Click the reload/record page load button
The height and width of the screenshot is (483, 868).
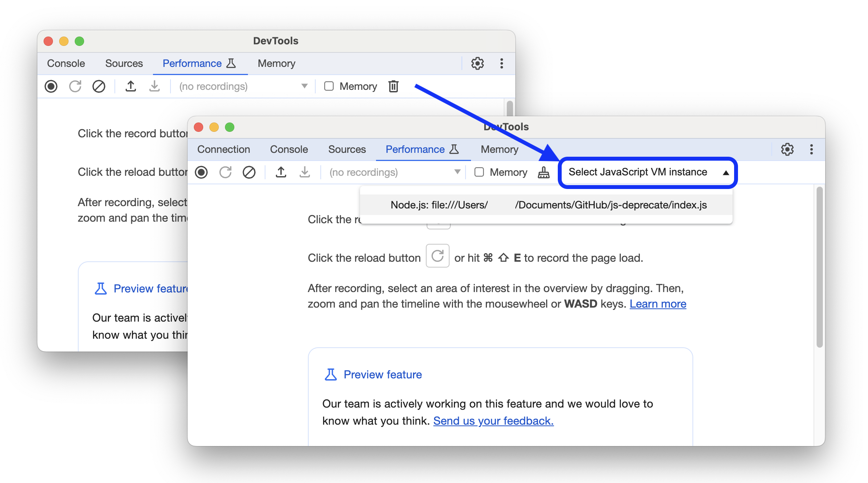tap(226, 172)
